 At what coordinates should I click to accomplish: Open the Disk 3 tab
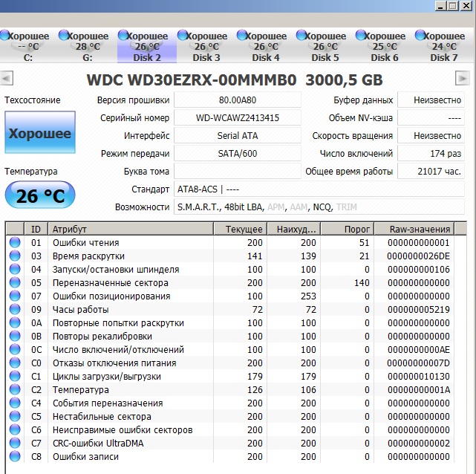pyautogui.click(x=206, y=46)
